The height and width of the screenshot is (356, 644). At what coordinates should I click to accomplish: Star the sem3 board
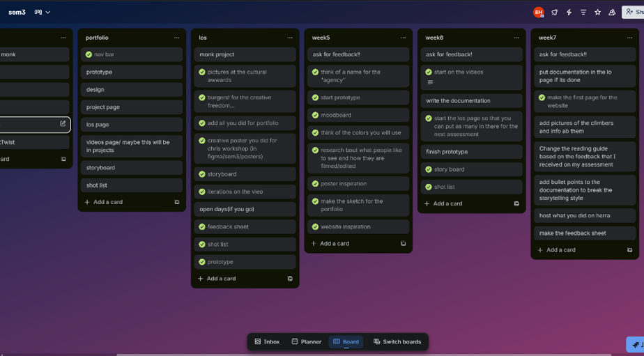click(x=597, y=13)
